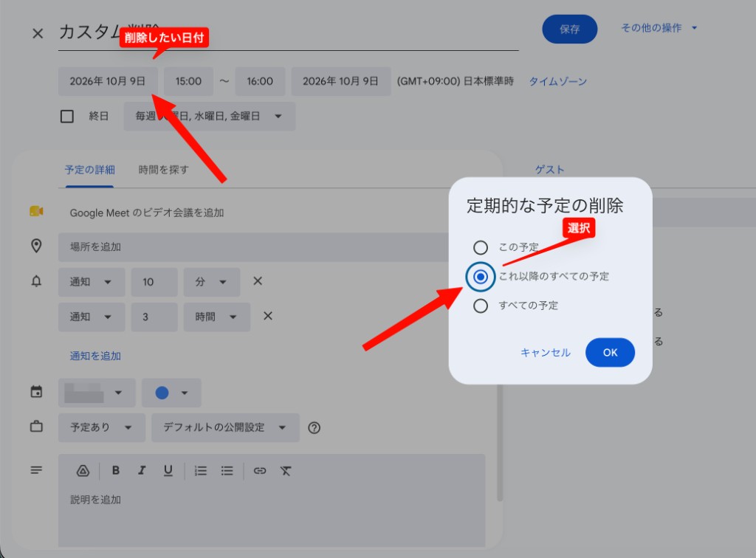
Task: Remove formatting in description toolbar
Action: [286, 471]
